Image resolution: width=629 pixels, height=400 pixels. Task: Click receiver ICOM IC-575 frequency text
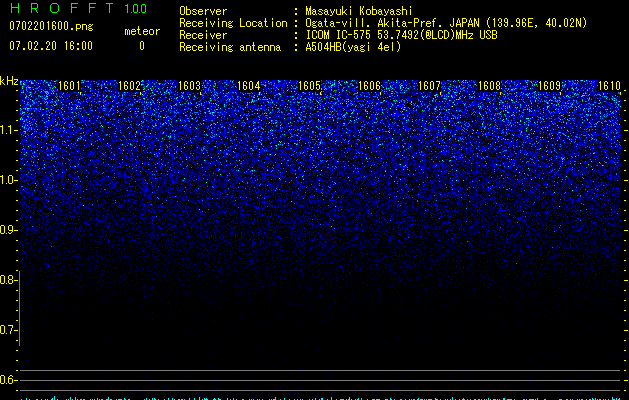coord(401,35)
